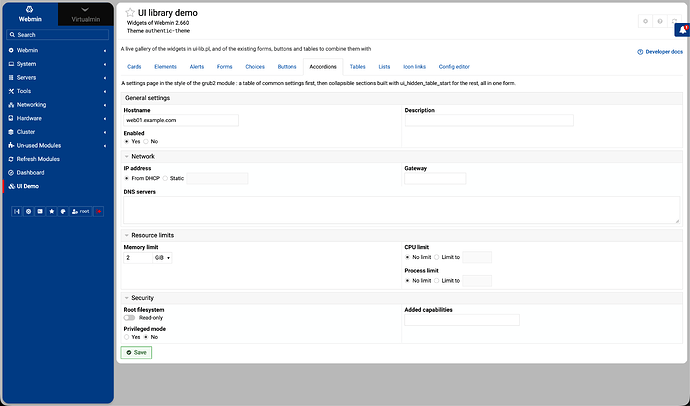Screen dimensions: 690x406
Task: Collapse the Network section
Action: (x=126, y=157)
